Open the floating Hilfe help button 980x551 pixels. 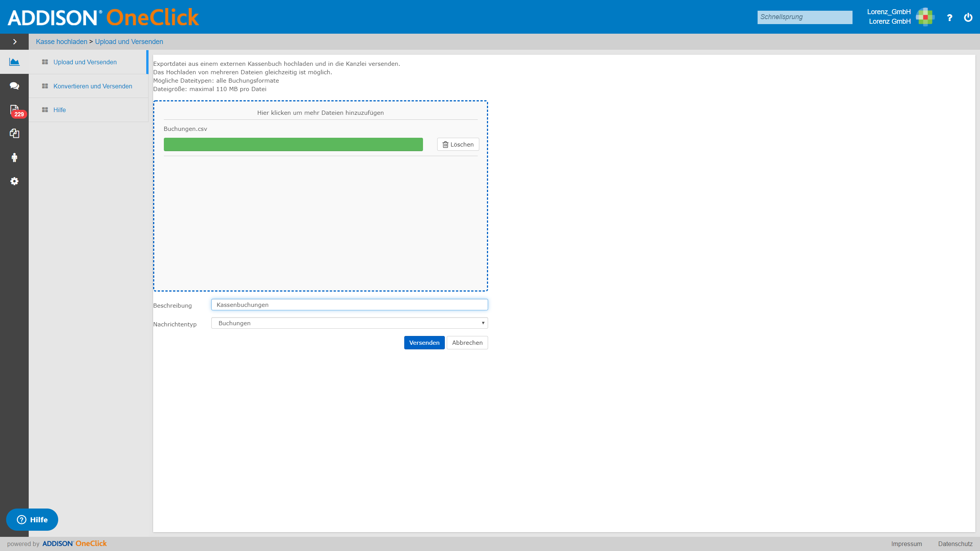(x=32, y=520)
